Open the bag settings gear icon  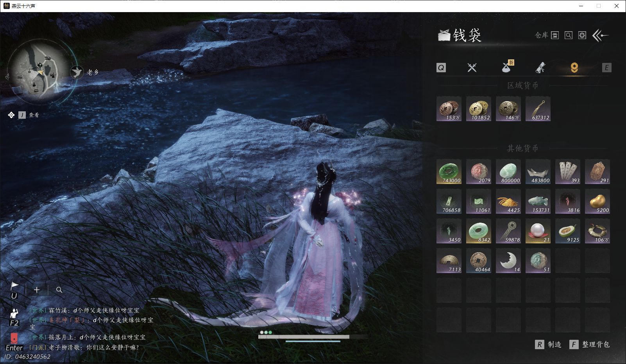tap(582, 36)
